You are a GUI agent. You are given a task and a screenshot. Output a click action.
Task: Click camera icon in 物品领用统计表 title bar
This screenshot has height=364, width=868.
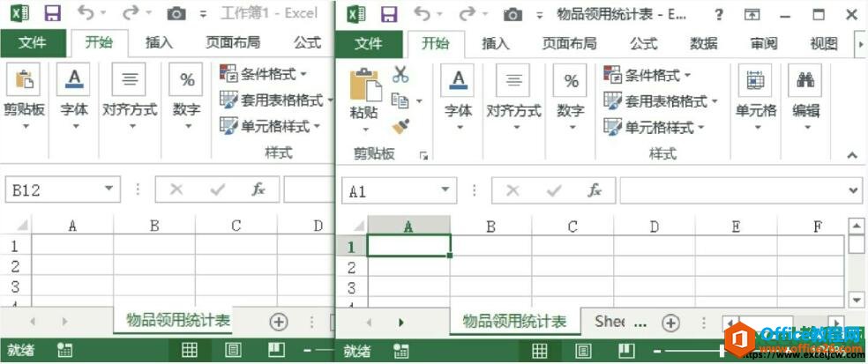click(x=513, y=14)
